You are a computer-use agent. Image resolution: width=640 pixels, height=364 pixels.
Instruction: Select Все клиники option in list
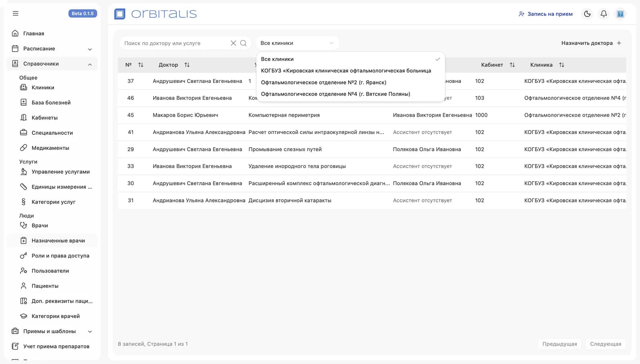click(x=350, y=59)
